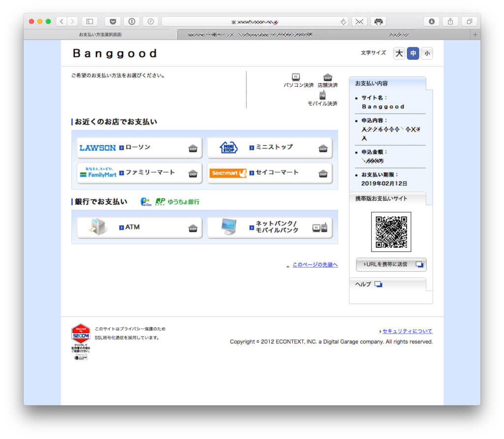Select the お支払方法選択画面 browser tab
Screen dimensions: 504x439
tap(100, 35)
